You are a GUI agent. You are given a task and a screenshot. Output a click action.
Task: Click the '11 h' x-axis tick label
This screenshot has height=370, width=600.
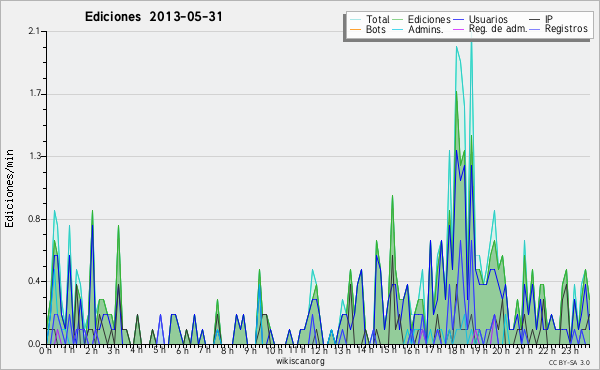(x=297, y=350)
